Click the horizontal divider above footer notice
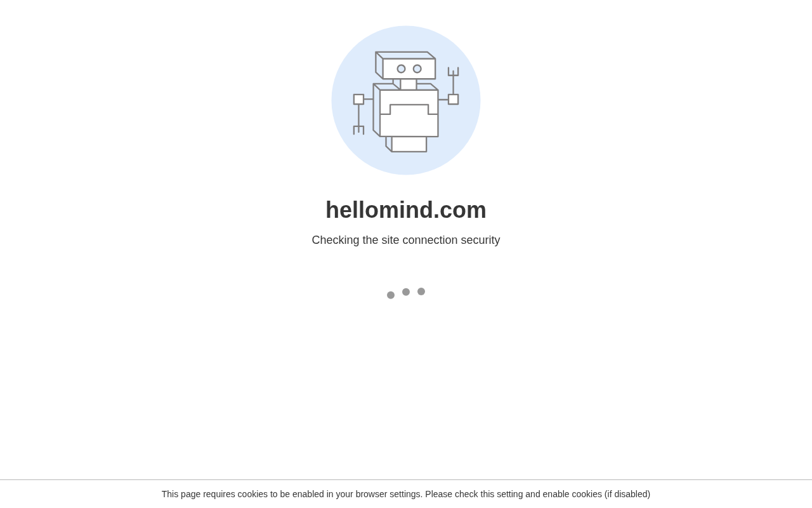 406,479
